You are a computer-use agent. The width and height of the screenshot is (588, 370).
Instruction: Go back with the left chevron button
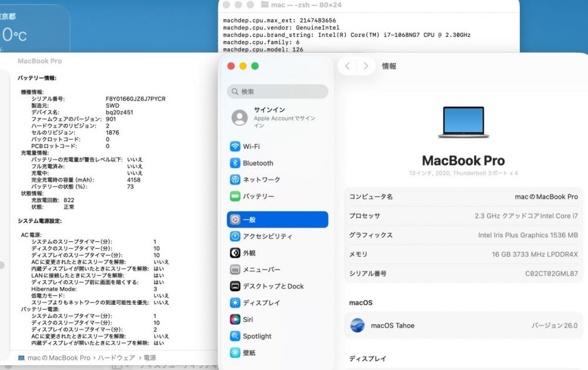[x=348, y=66]
